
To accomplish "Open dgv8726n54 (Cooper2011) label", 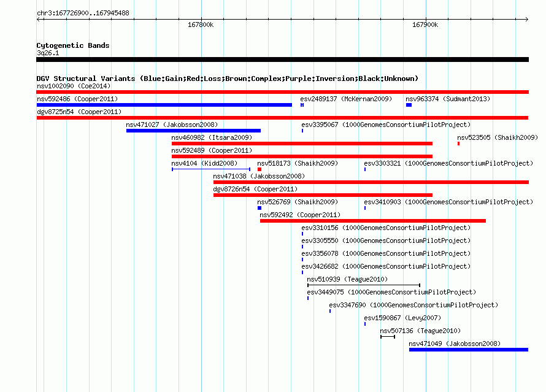I will pyautogui.click(x=255, y=189).
